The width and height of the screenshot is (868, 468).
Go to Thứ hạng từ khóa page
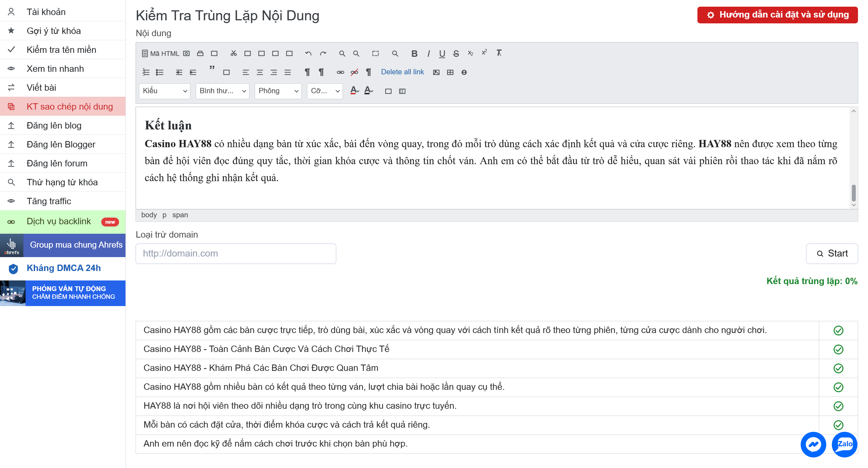(x=63, y=182)
